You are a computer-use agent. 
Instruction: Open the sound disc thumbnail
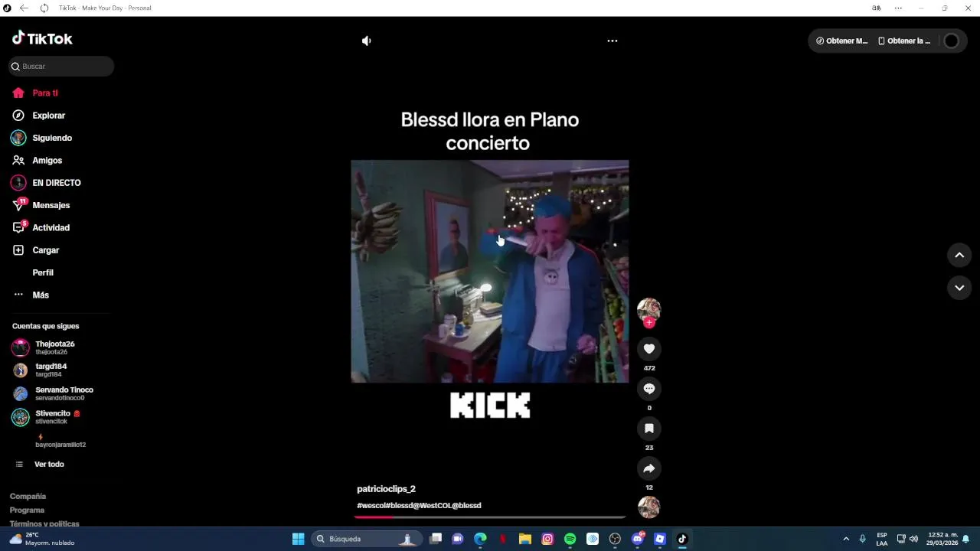coord(649,507)
